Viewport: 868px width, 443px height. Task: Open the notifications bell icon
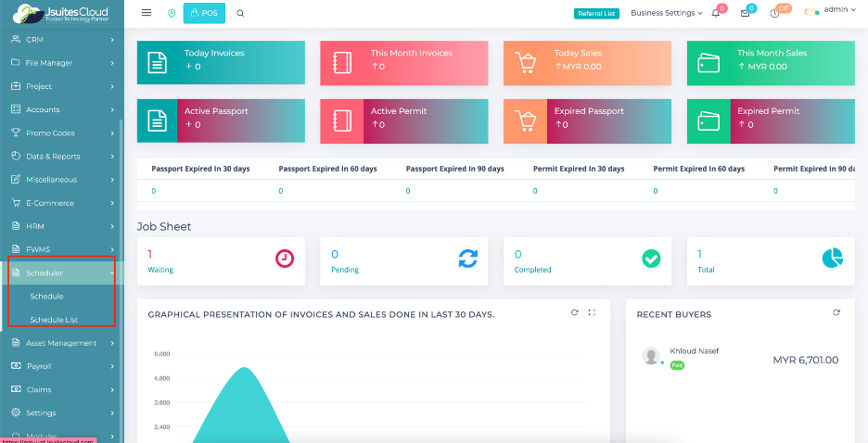(x=716, y=13)
